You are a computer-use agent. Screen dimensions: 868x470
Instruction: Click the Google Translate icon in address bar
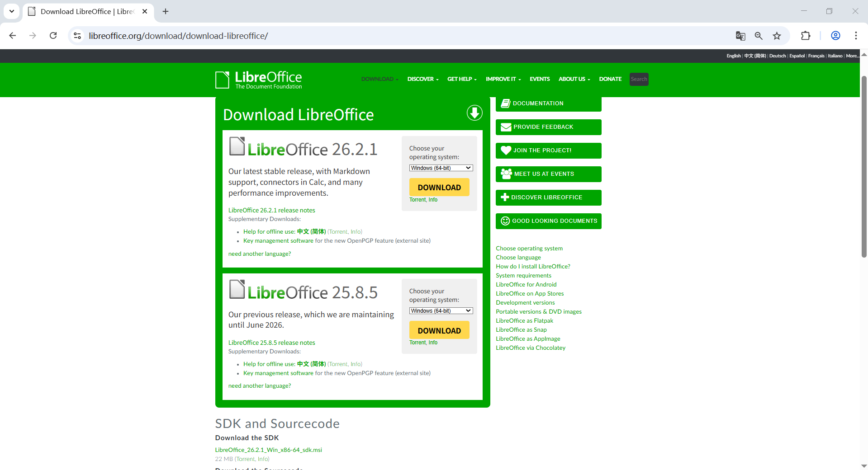coord(740,36)
